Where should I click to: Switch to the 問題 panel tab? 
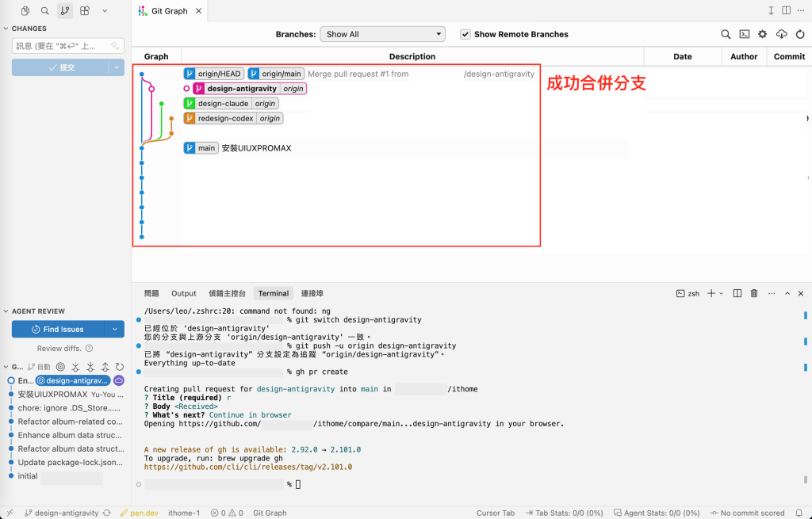pyautogui.click(x=151, y=293)
